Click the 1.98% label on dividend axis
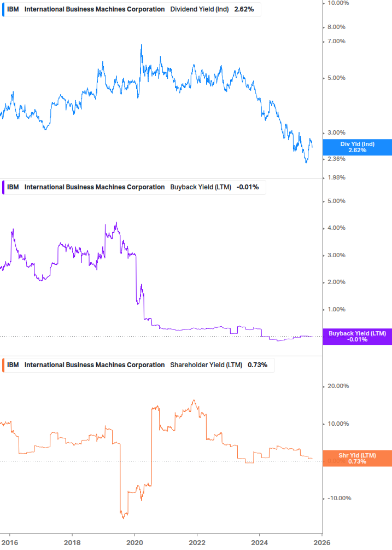Viewport: 392px width, 550px height. (336, 177)
